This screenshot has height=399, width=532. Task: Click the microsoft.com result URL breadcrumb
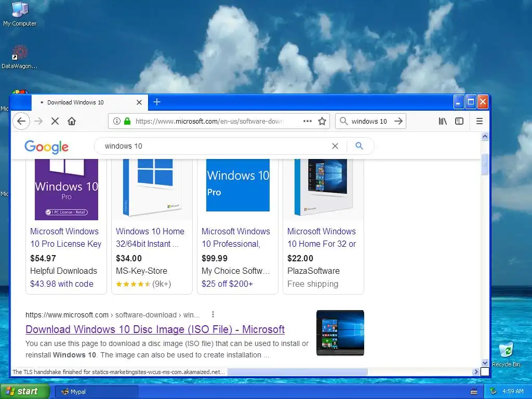(x=112, y=315)
